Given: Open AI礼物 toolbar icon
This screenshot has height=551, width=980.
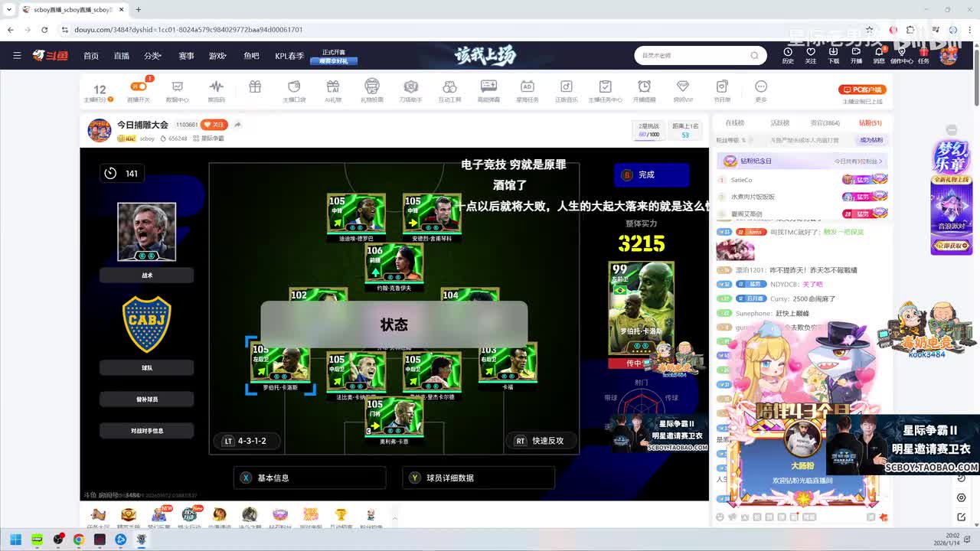Looking at the screenshot, I should 333,91.
